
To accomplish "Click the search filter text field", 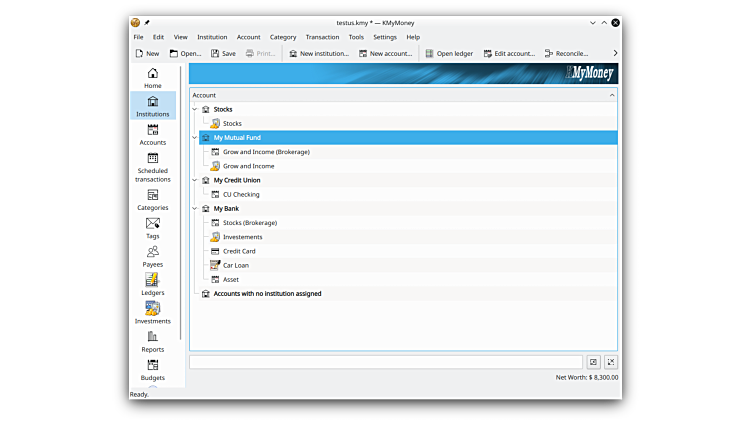I will pos(385,362).
